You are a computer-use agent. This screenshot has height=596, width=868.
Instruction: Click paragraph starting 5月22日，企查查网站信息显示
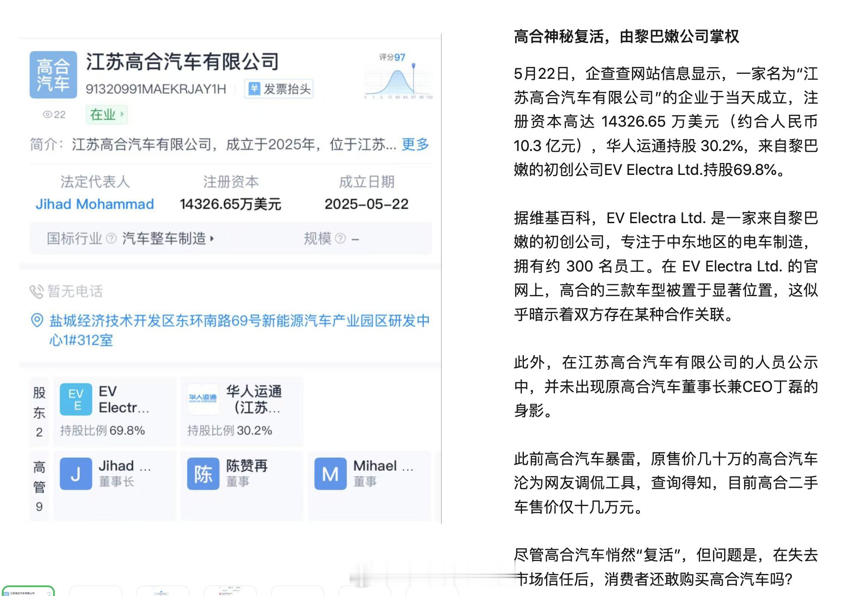[666, 121]
